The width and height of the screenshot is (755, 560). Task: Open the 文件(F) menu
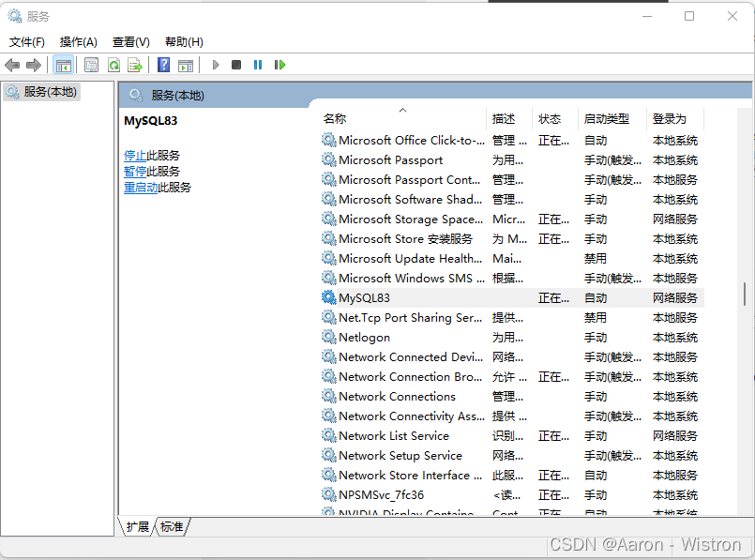pyautogui.click(x=27, y=42)
